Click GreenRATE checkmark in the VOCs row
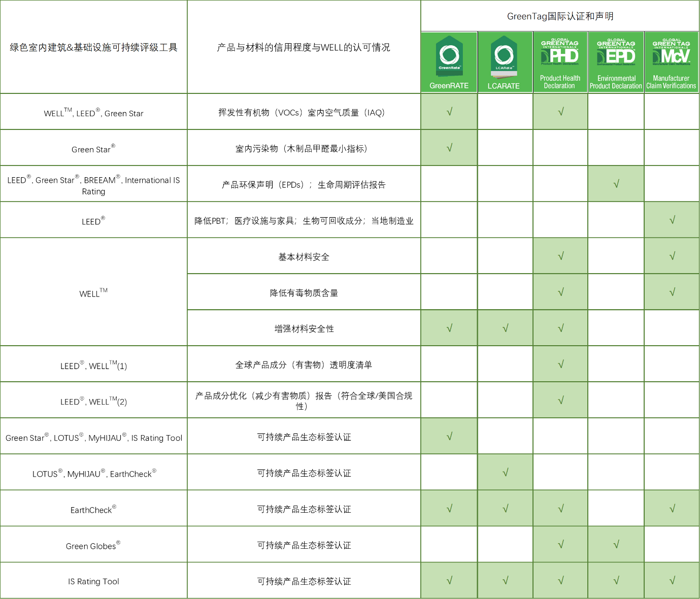This screenshot has width=700, height=599. [x=449, y=112]
